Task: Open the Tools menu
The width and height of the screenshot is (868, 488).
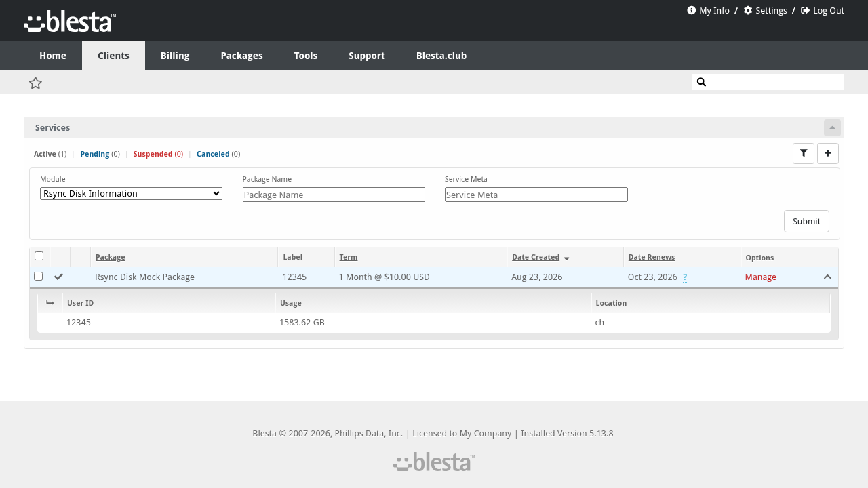Action: (x=306, y=56)
